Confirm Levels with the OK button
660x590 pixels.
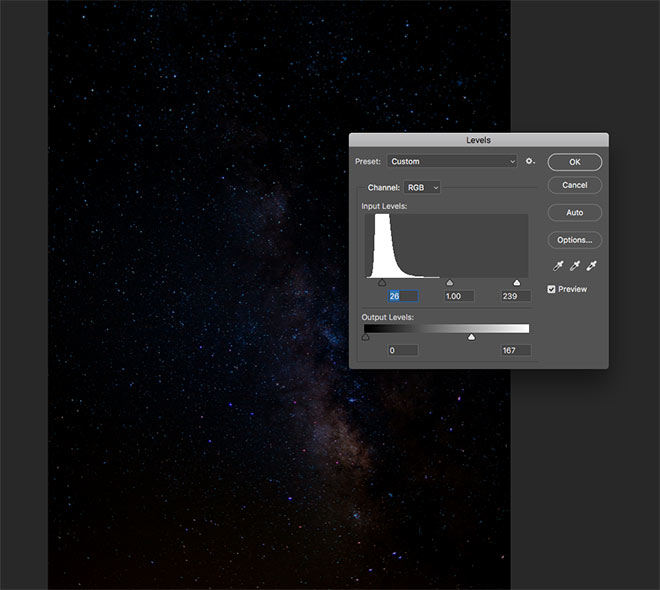tap(575, 162)
